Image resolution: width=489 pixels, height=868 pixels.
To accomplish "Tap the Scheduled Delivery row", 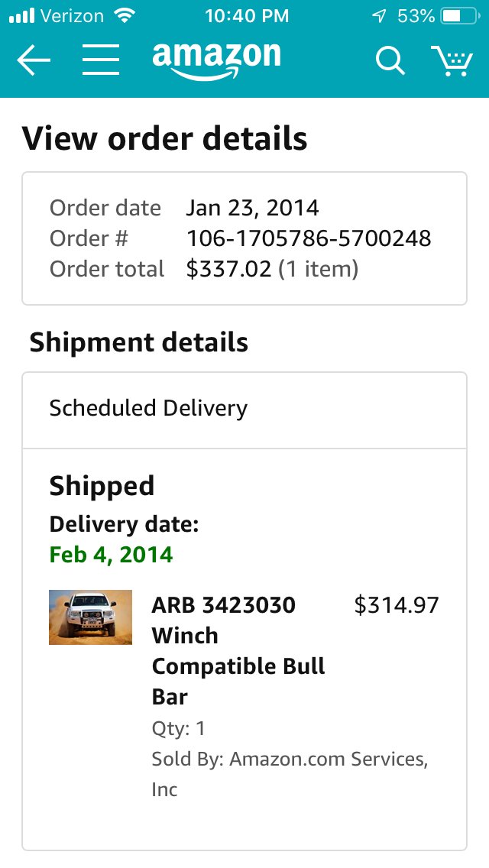I will pos(244,410).
